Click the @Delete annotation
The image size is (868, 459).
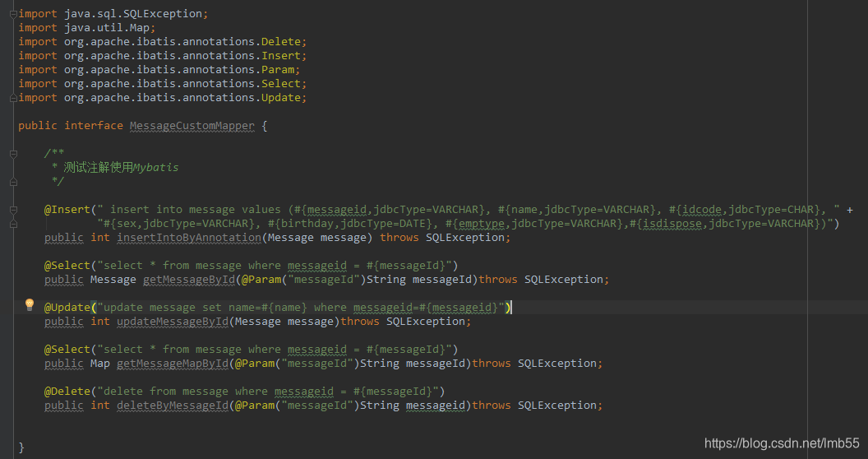[x=67, y=392]
